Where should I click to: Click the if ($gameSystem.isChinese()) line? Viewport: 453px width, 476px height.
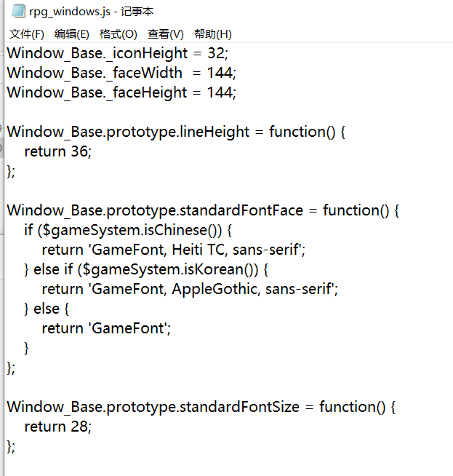[128, 231]
